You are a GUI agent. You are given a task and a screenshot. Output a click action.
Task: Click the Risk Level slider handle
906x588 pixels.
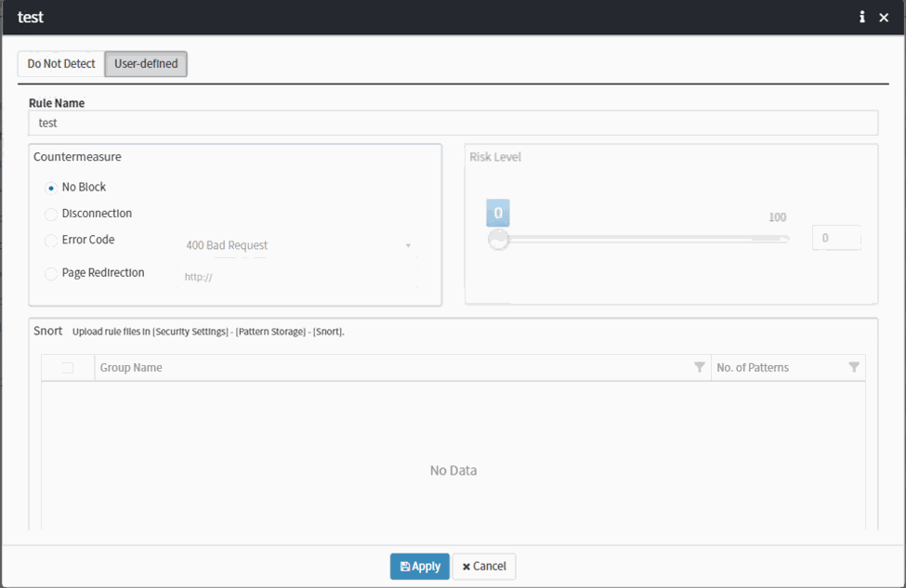click(x=498, y=239)
